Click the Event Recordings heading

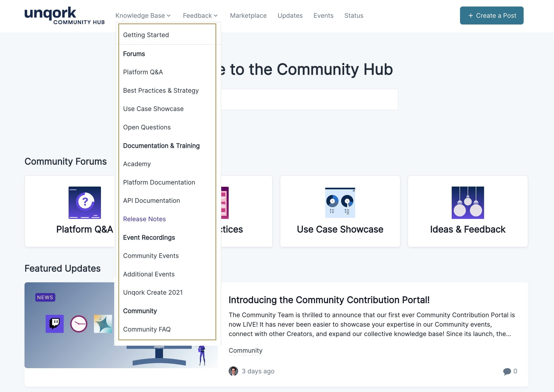click(149, 238)
